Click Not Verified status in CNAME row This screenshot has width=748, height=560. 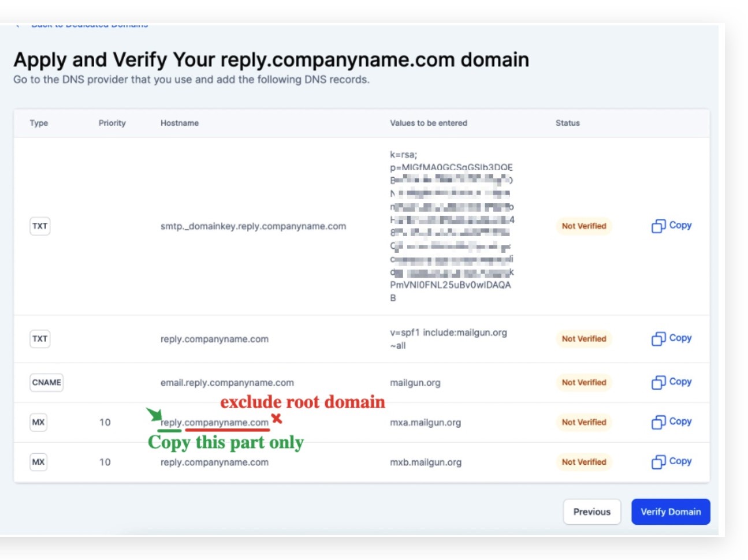(x=584, y=382)
